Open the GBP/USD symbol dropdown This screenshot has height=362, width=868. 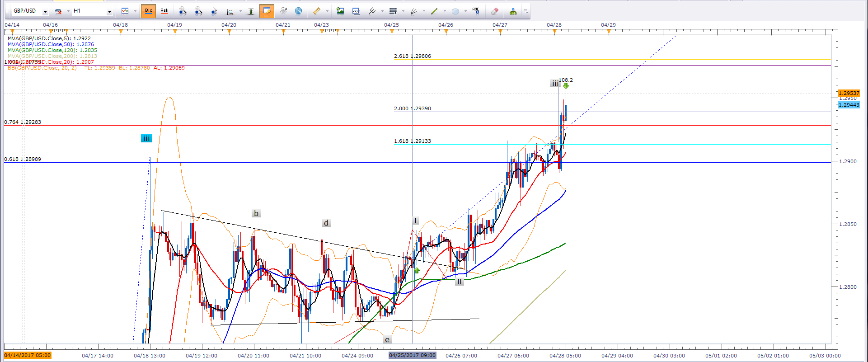[45, 11]
